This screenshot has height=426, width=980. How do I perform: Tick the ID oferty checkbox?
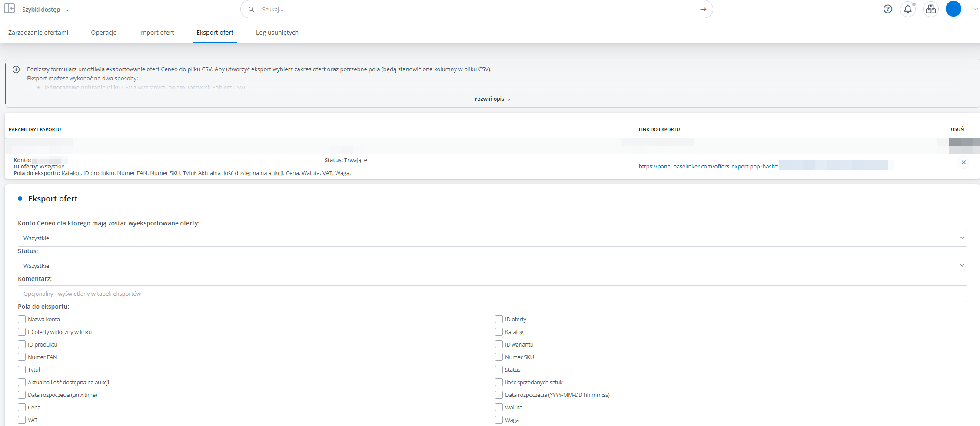(x=499, y=319)
